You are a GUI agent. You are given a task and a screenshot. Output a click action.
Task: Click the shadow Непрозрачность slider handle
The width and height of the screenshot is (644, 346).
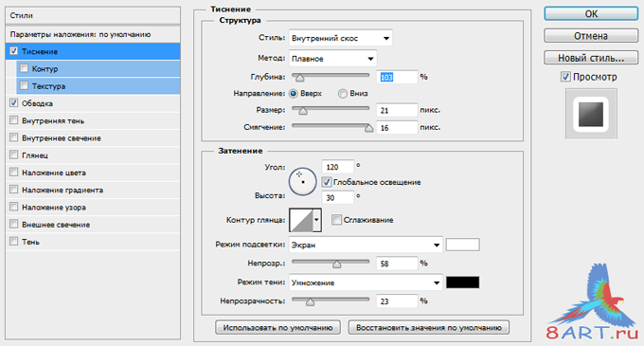pyautogui.click(x=310, y=302)
